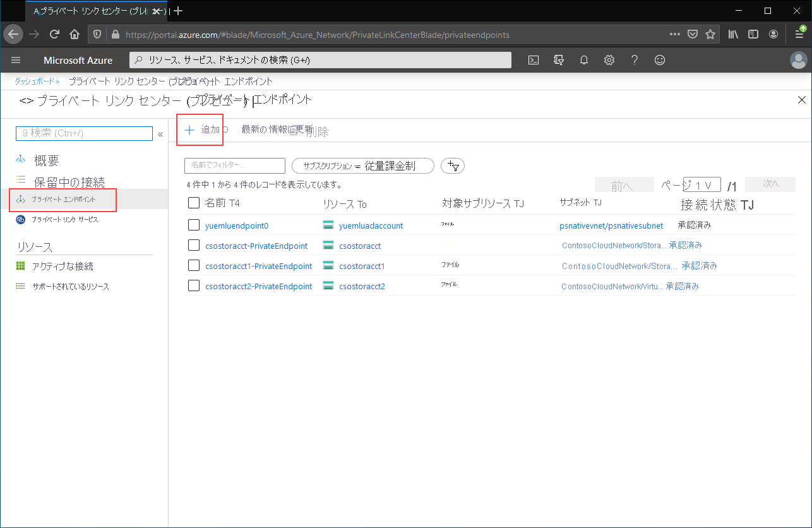Open the psnativevnet/psnativesubnet subnet link
This screenshot has height=528, width=812.
[611, 225]
